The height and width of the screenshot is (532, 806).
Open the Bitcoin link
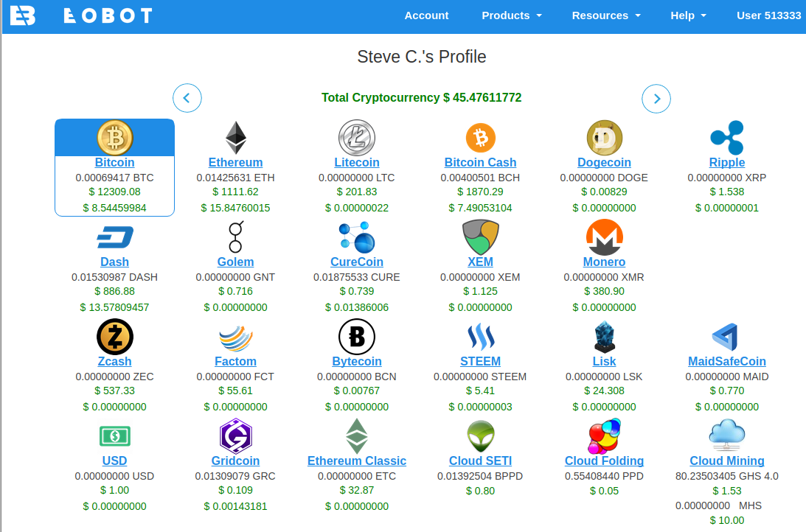114,162
